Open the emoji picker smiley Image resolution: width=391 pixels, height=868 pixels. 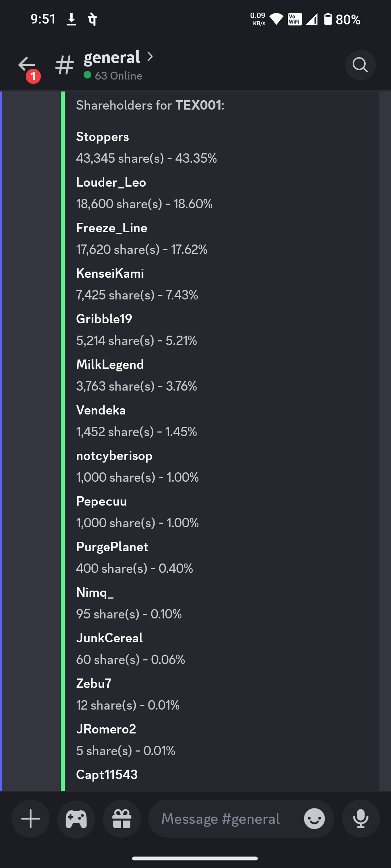(314, 818)
